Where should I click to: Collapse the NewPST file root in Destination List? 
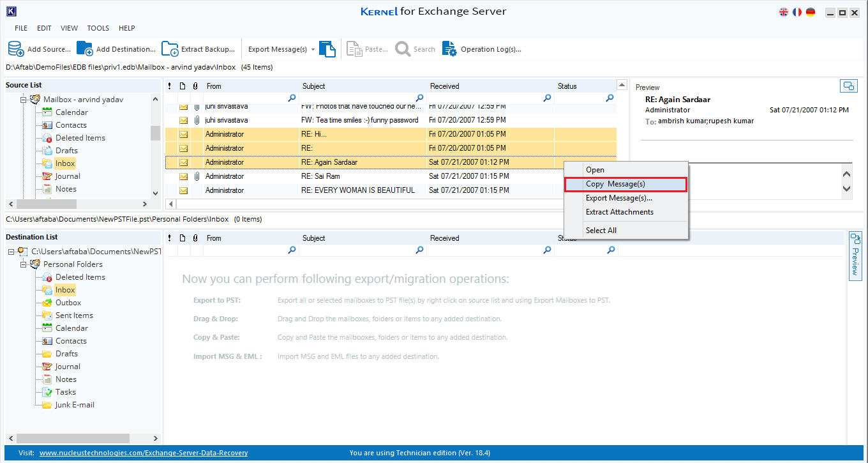coord(11,252)
